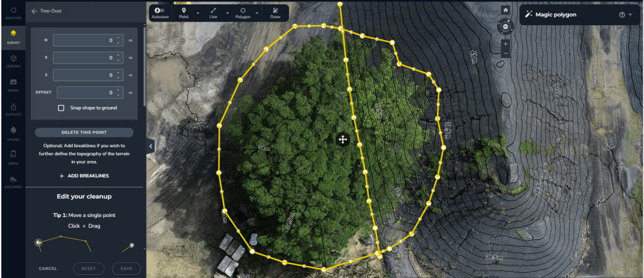Select the Draw freehand tool
Viewport: 644px width, 278px height.
point(275,13)
